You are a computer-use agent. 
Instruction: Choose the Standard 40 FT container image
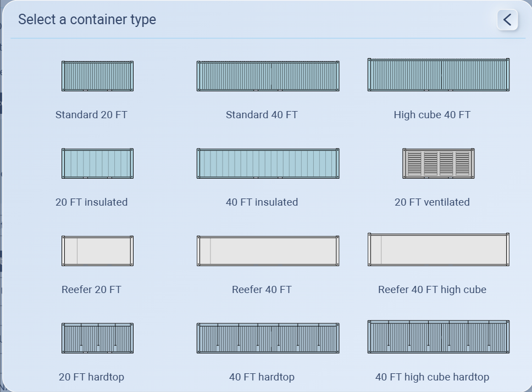pos(268,76)
